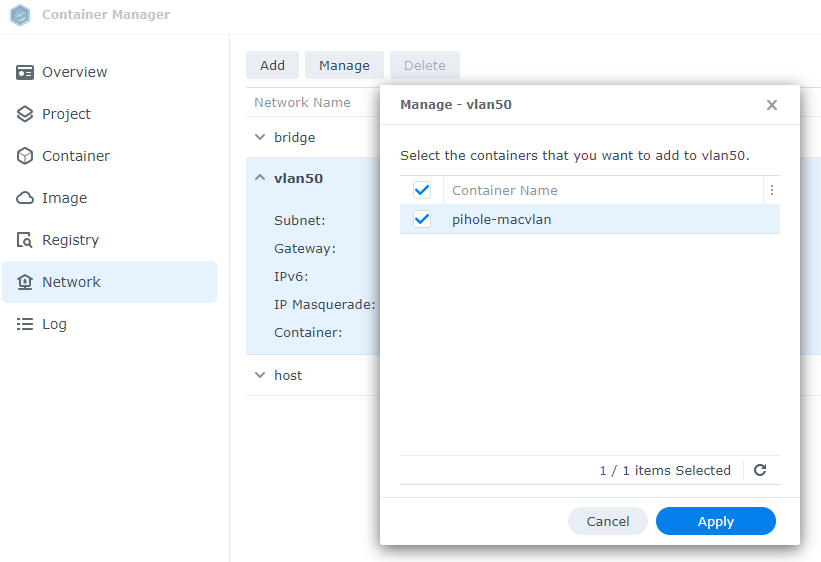
Task: Uncheck the pihole-macvlan checkbox
Action: [x=422, y=219]
